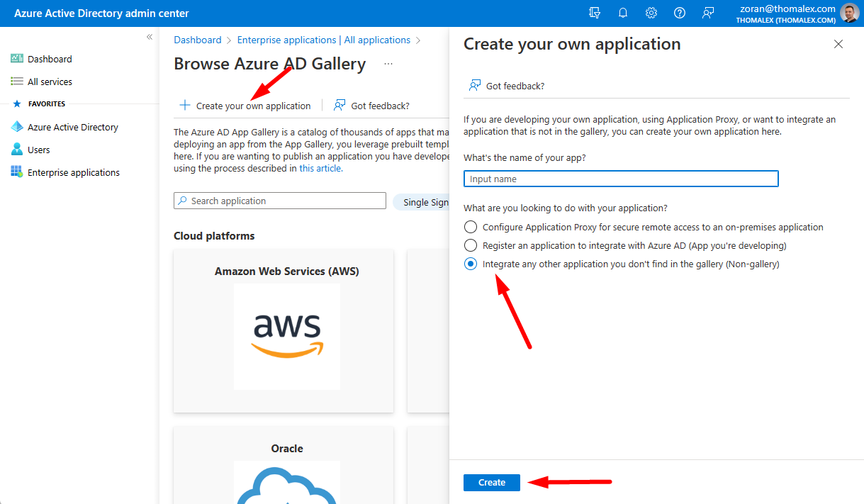Screen dimensions: 864x504
Task: Click the Dashboard icon in sidebar
Action: pyautogui.click(x=17, y=59)
